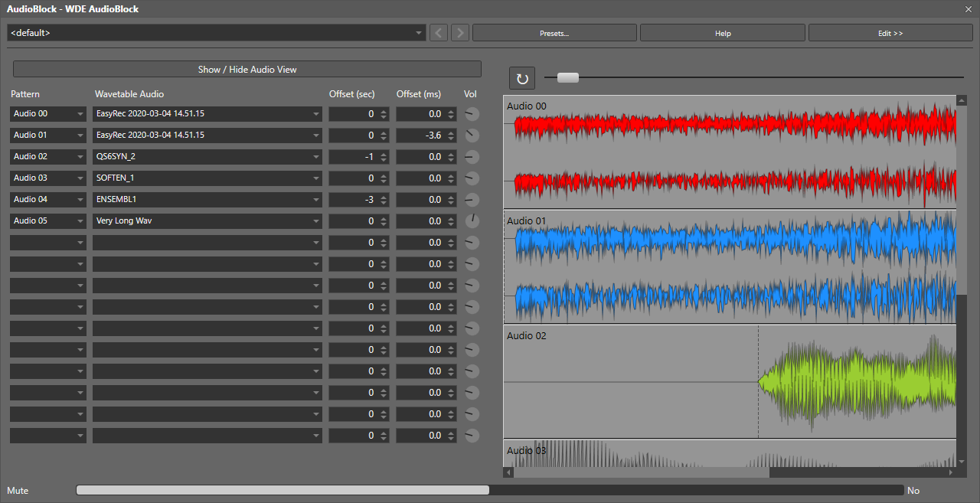Open the Presets... menu
The width and height of the screenshot is (980, 503).
pos(554,33)
